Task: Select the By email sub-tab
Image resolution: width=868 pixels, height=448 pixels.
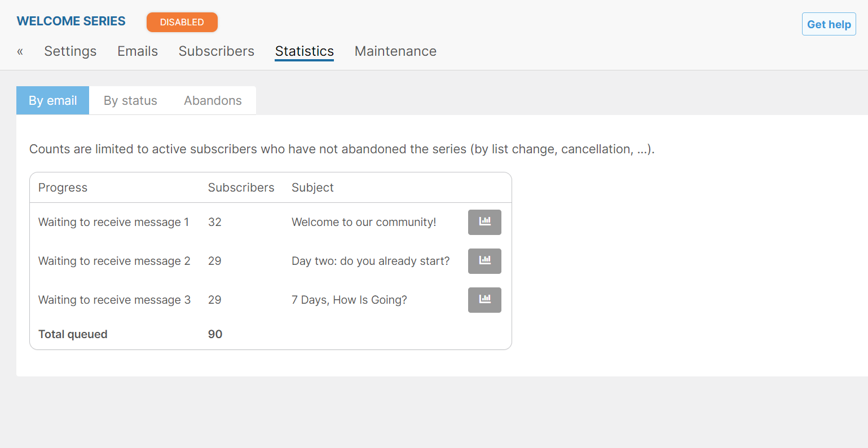Action: [x=53, y=100]
